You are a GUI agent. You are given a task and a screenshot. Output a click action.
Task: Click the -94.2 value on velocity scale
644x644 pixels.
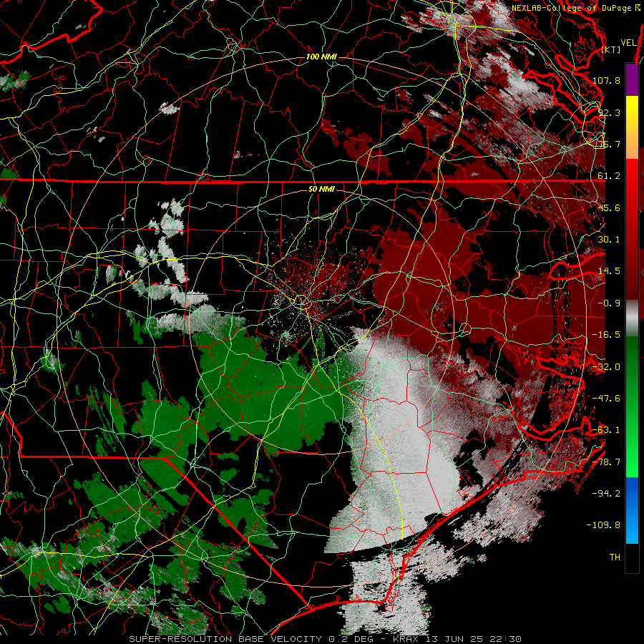606,493
